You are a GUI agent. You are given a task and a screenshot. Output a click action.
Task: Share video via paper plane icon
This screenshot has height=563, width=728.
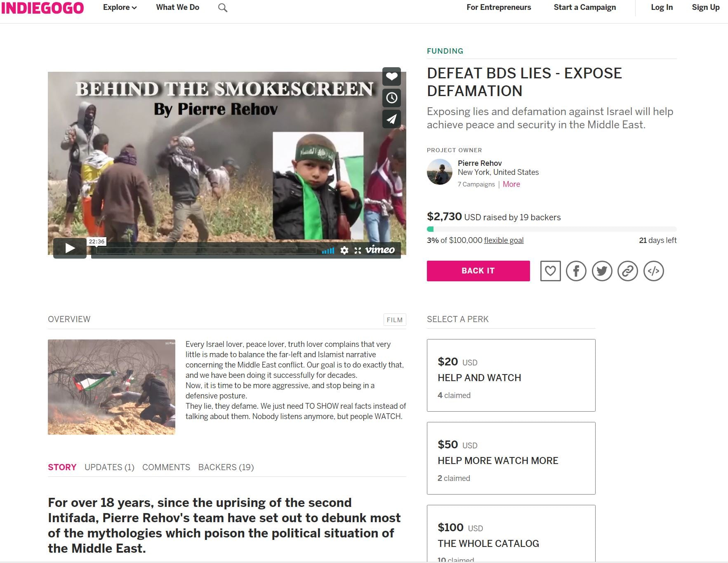391,119
